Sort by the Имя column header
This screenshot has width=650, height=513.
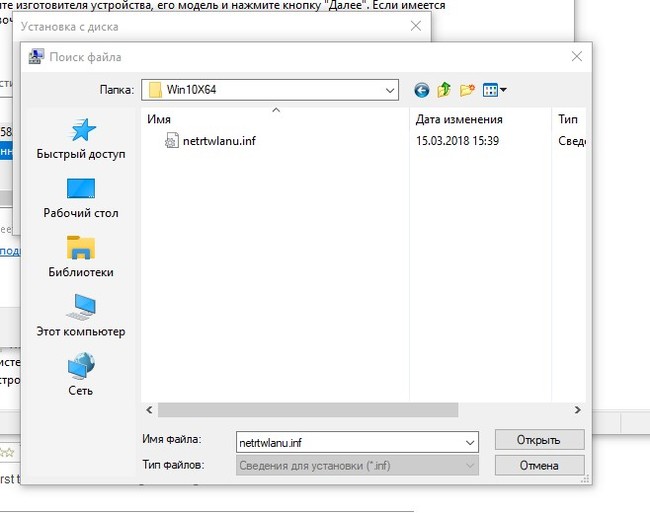coord(270,119)
